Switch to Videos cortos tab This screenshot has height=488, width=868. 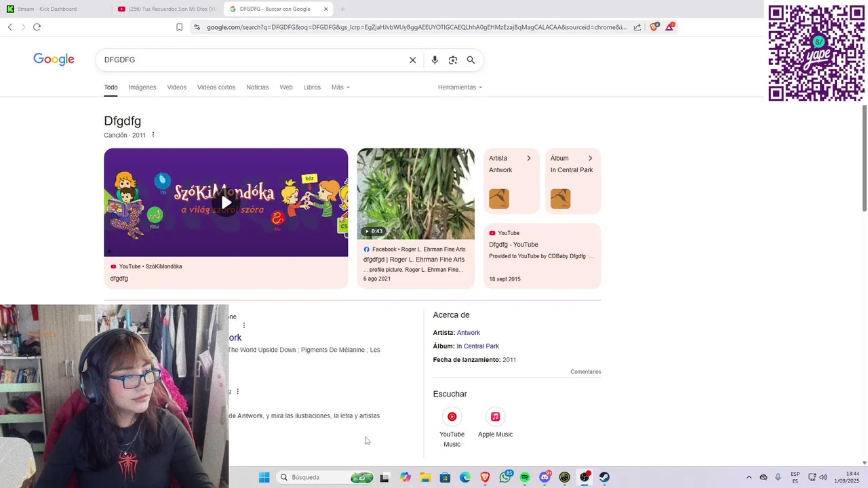[216, 87]
